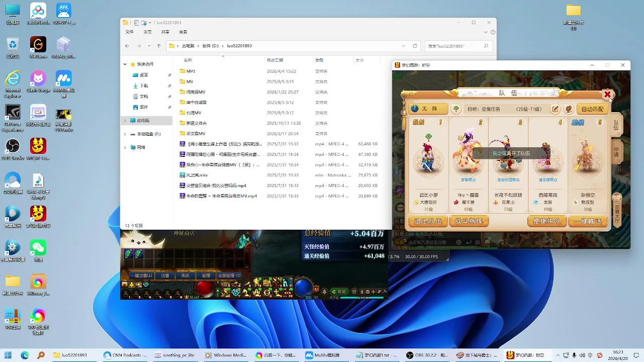The image size is (644, 362).
Task: Open the 招募大厅 recruitment hall icon
Action: 618,210
